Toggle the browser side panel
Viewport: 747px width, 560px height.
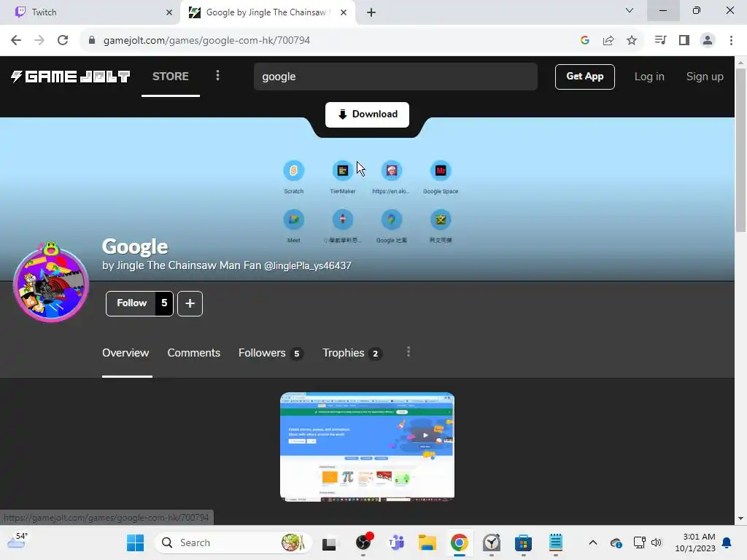pyautogui.click(x=684, y=40)
